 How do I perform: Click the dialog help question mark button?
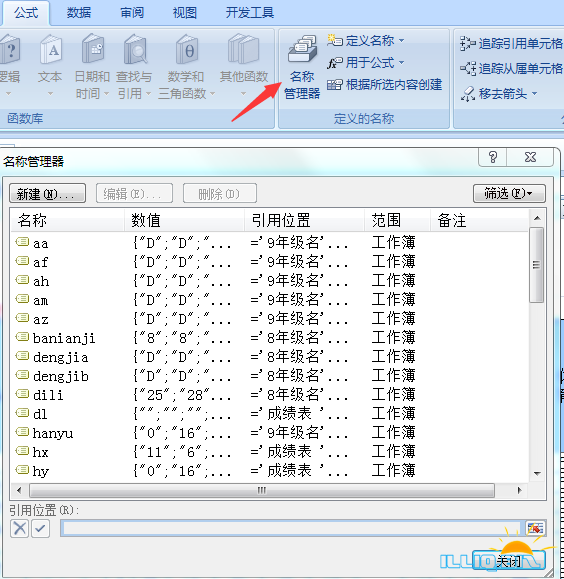tap(493, 157)
